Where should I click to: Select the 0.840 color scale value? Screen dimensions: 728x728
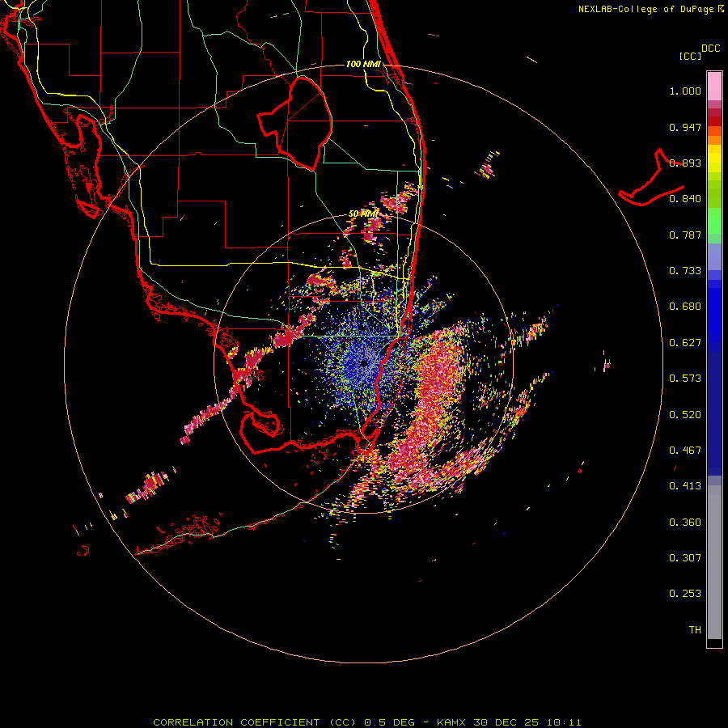685,199
